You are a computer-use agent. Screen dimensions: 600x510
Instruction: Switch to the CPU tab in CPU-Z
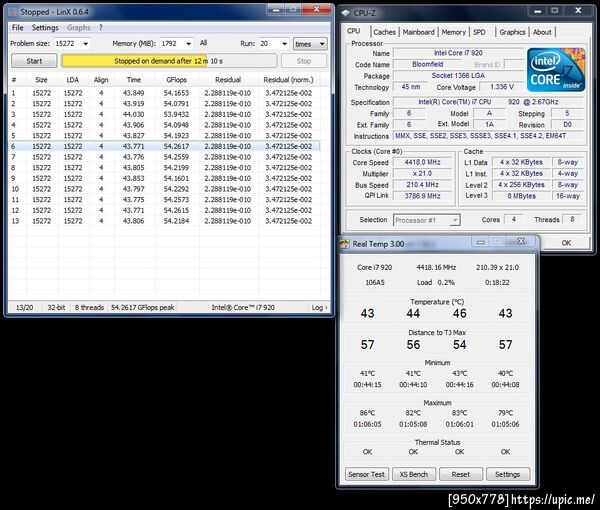click(354, 31)
